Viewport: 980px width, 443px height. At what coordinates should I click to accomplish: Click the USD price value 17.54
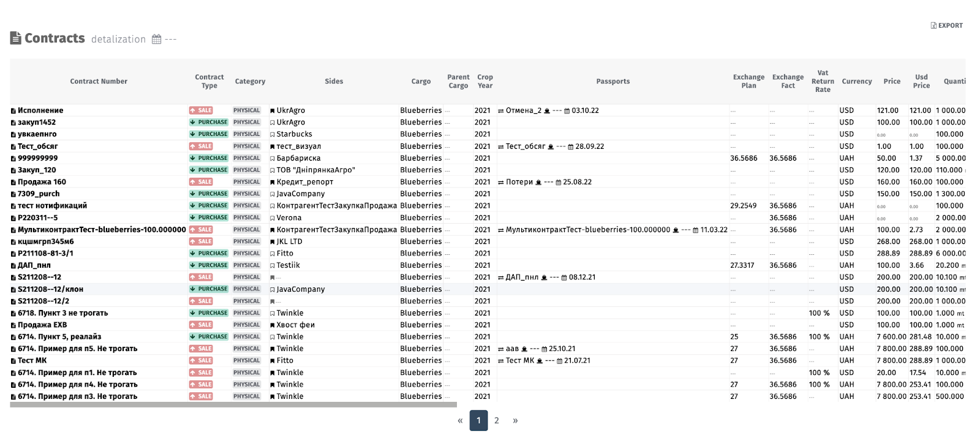(918, 373)
